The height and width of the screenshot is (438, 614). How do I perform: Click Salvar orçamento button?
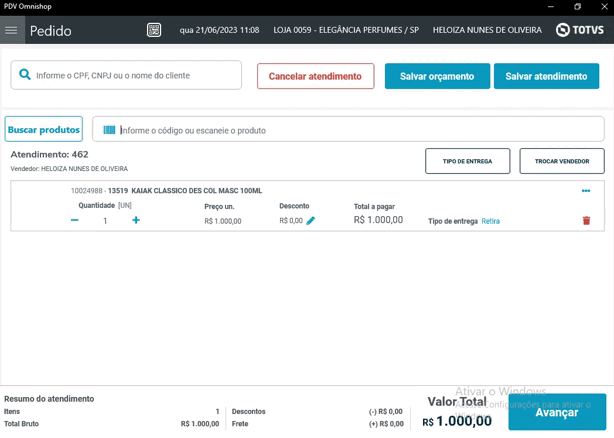(x=437, y=76)
